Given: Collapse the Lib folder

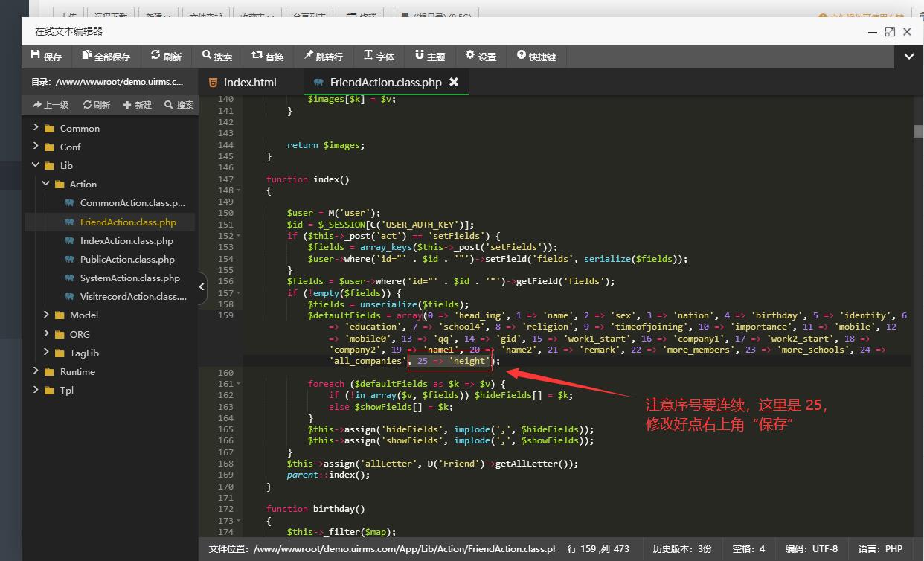Looking at the screenshot, I should point(36,165).
